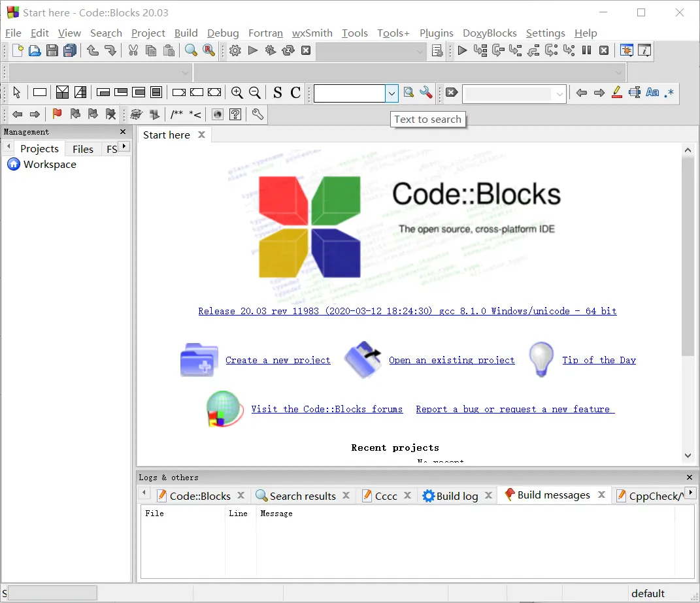Show more Management tabs with right arrow

(x=124, y=146)
